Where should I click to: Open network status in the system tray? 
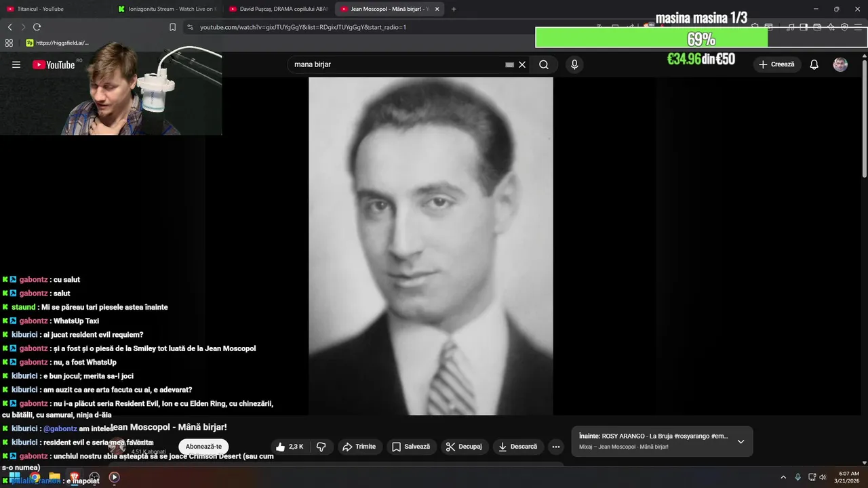pos(812,477)
